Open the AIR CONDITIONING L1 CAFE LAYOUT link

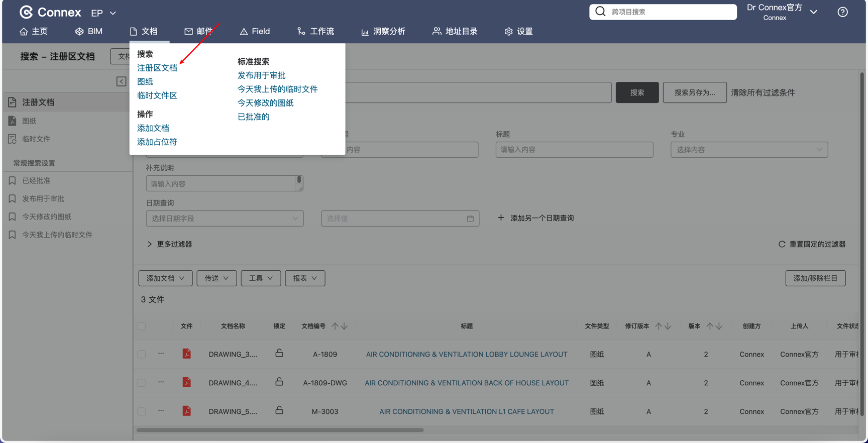[466, 411]
